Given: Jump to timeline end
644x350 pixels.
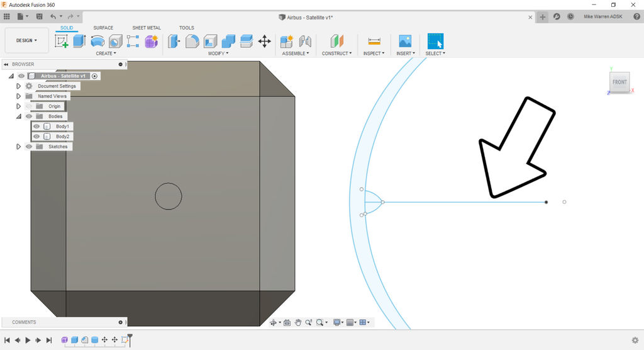Looking at the screenshot, I should [49, 340].
